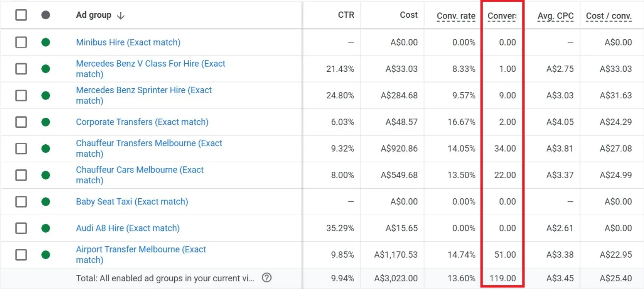Select the Baby Seat Taxi checkbox

[x=21, y=202]
